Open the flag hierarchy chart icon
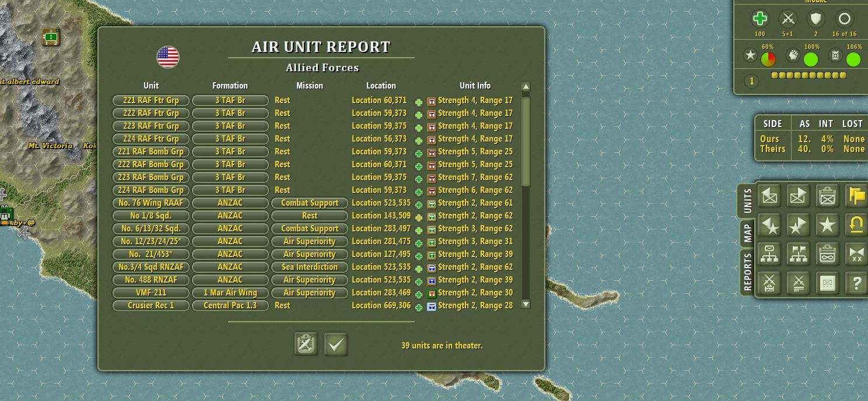868x401 pixels. (x=798, y=255)
